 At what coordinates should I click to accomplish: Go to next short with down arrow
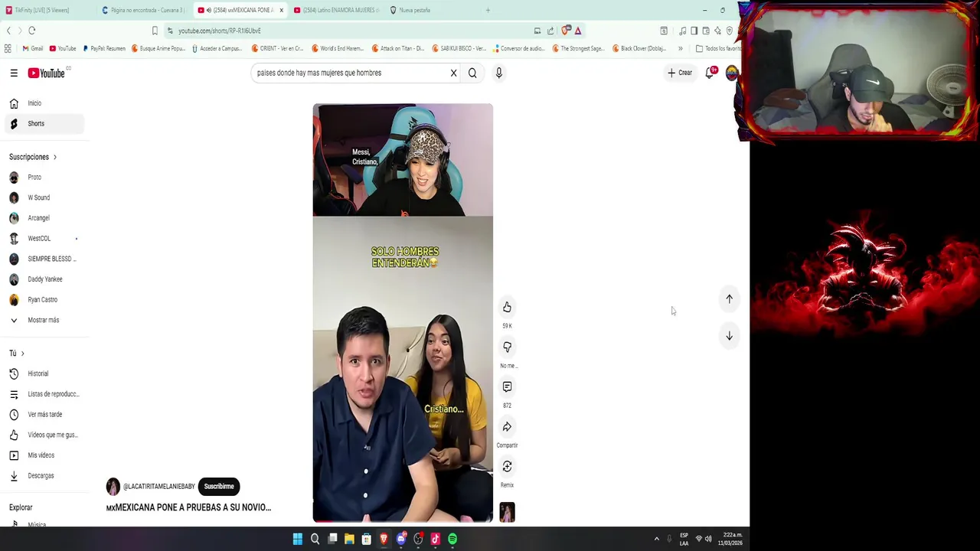[729, 336]
